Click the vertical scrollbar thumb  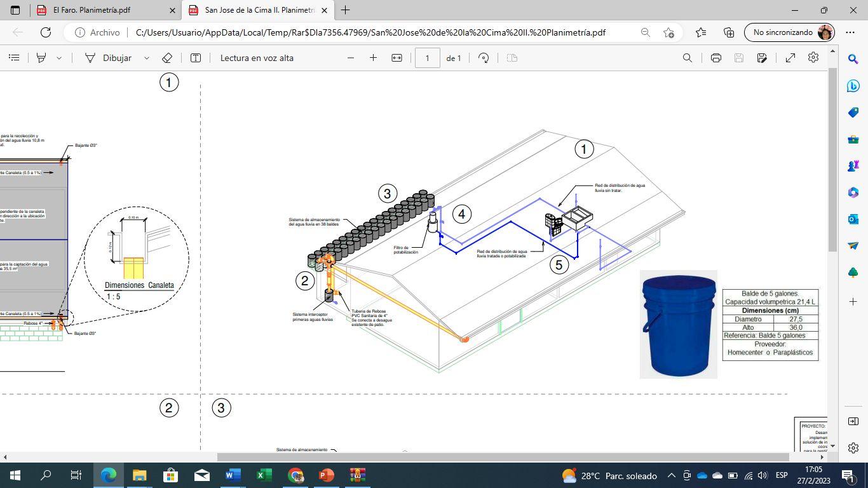point(832,159)
